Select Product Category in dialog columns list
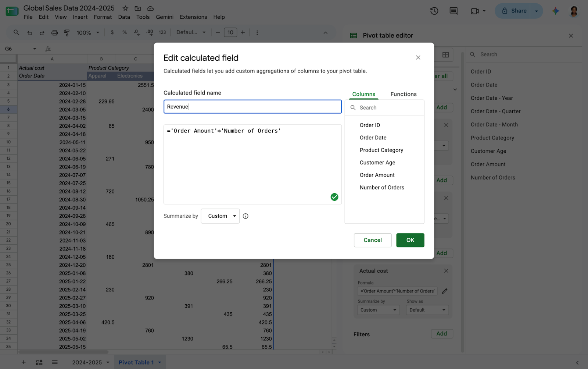Viewport: 588px width, 369px height. point(381,150)
